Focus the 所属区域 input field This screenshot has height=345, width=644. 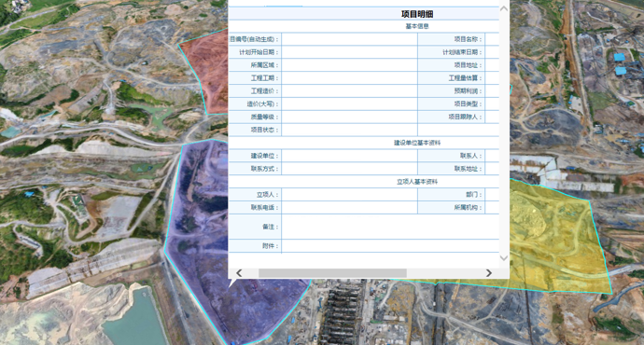pyautogui.click(x=349, y=65)
